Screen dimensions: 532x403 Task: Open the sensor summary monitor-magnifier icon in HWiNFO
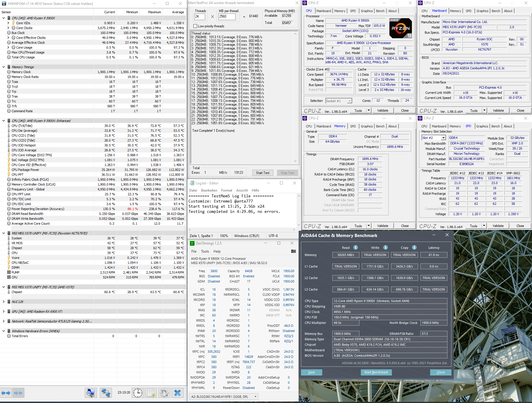[91, 393]
